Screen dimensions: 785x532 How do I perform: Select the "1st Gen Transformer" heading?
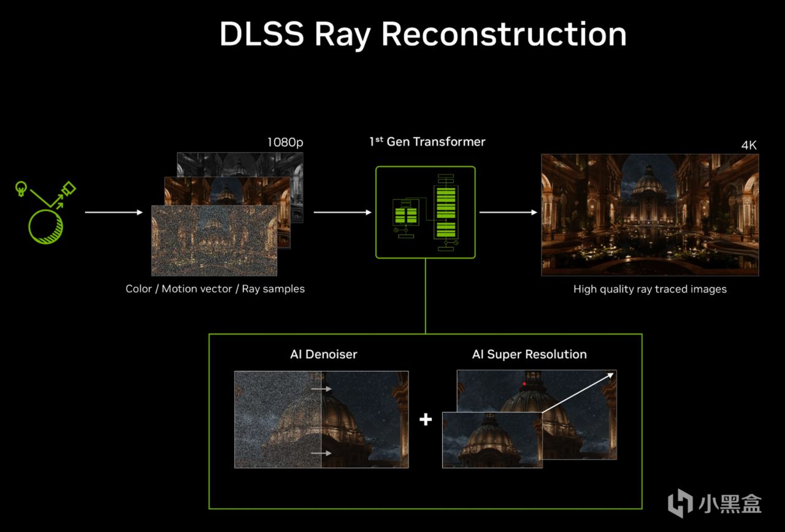click(427, 142)
